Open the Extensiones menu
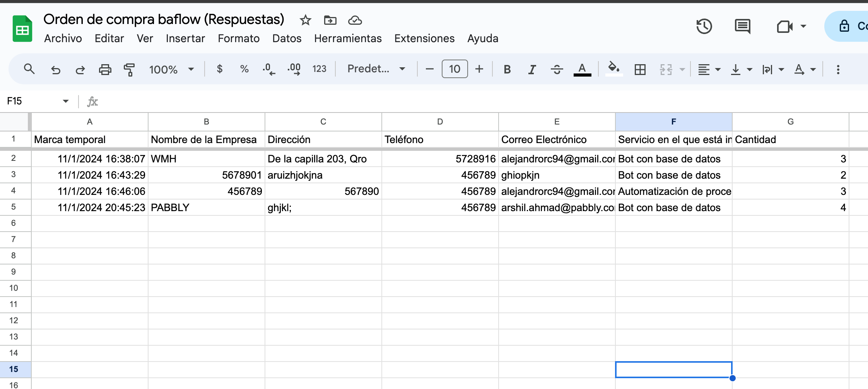Viewport: 868px width, 389px height. (x=424, y=38)
